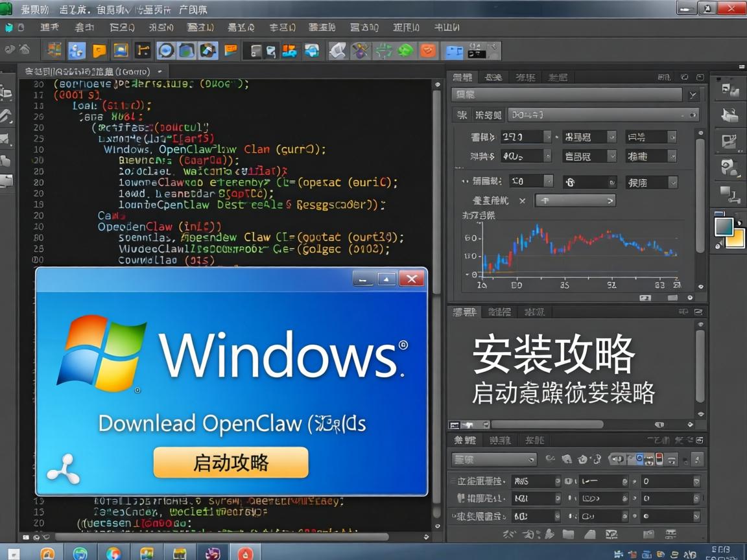
Task: Select the magnifier search tool in the toolbar
Action: 165,50
